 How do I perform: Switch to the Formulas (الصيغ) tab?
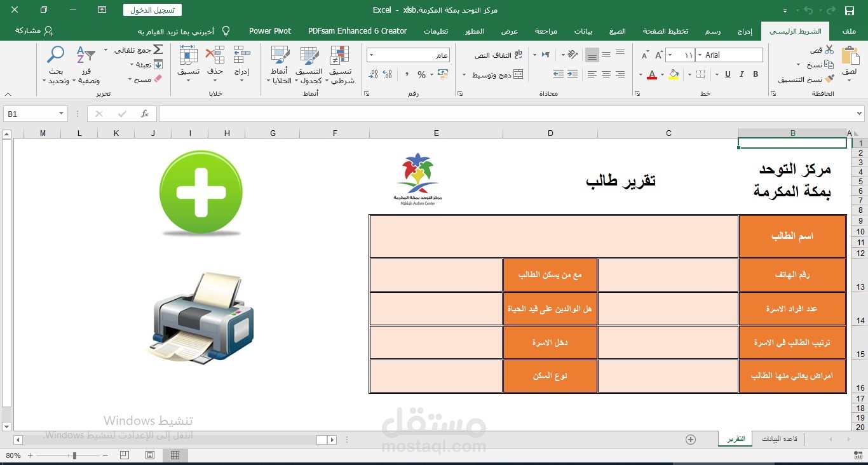pos(617,31)
